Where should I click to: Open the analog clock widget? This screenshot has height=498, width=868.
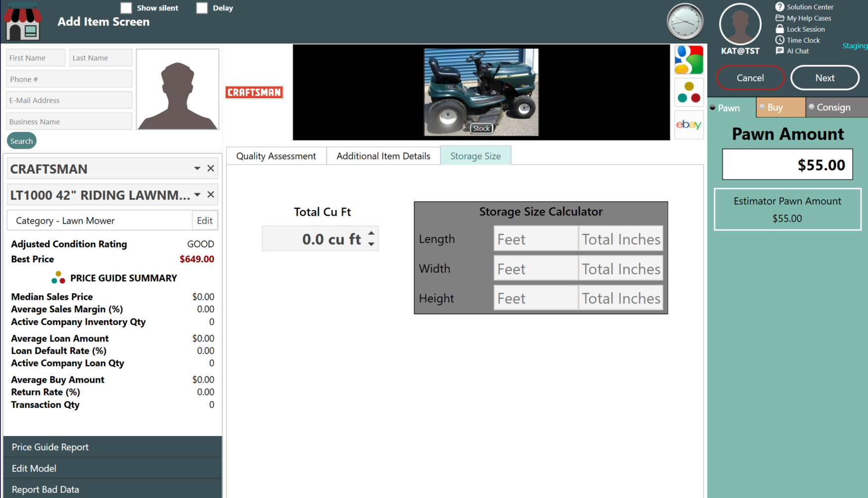[685, 22]
